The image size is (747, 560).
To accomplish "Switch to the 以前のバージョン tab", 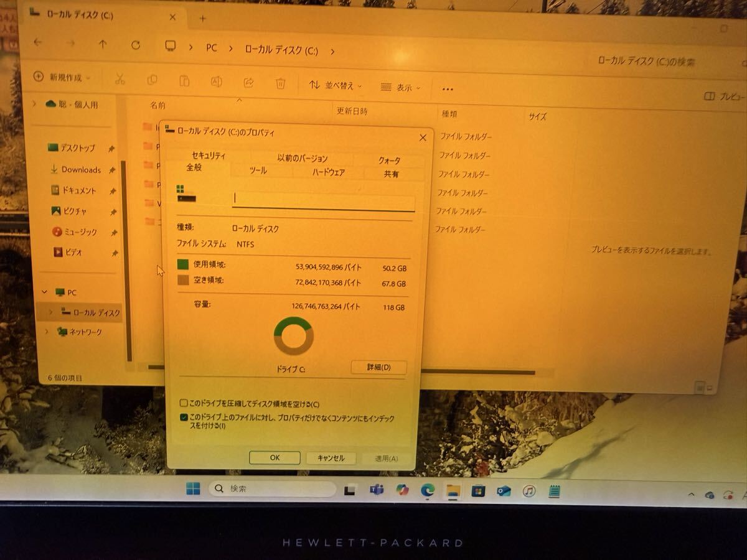I will 303,158.
